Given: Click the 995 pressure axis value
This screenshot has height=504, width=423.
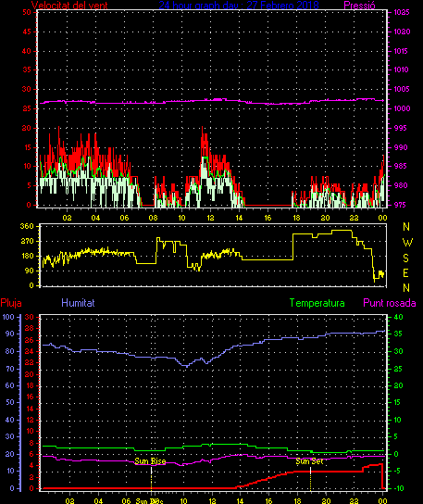Looking at the screenshot, I should [x=401, y=128].
